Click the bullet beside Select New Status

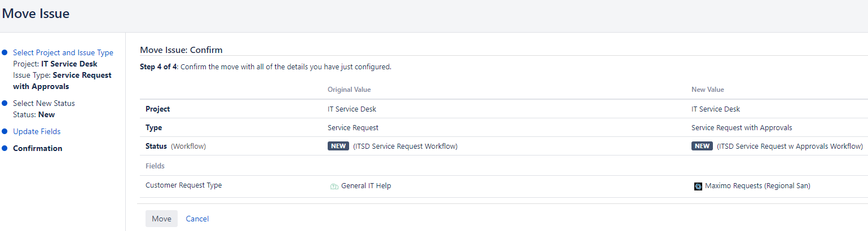(5, 104)
